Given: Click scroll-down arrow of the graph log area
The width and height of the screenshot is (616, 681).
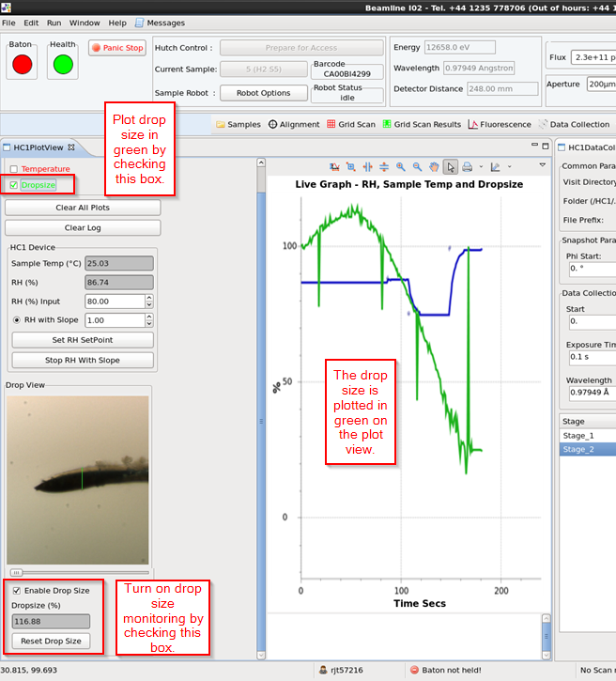Looking at the screenshot, I should [x=547, y=655].
